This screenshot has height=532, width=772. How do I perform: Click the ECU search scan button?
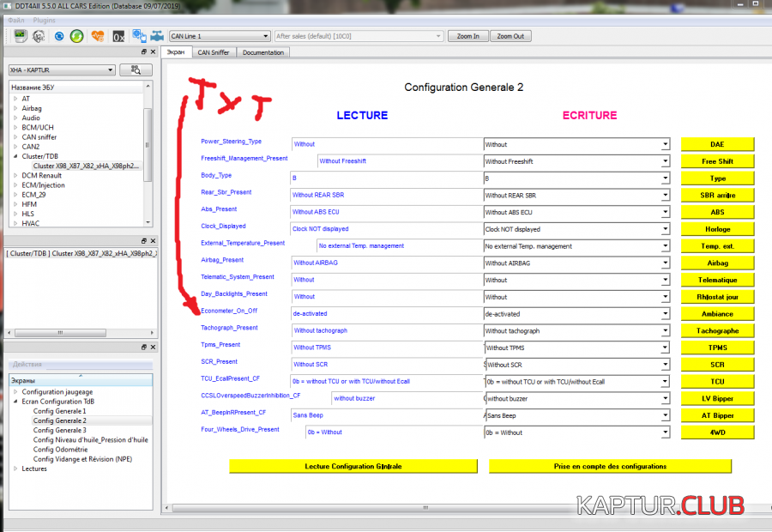[x=136, y=70]
